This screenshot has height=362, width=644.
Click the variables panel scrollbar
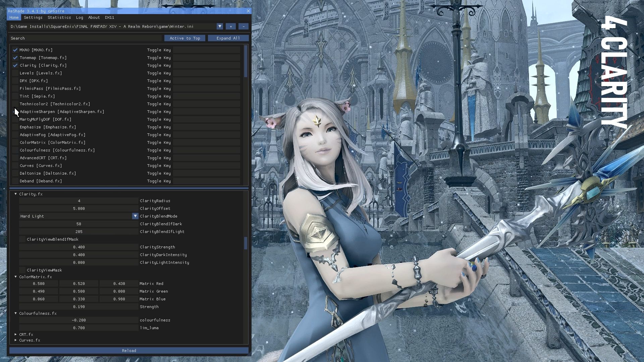[x=246, y=243]
